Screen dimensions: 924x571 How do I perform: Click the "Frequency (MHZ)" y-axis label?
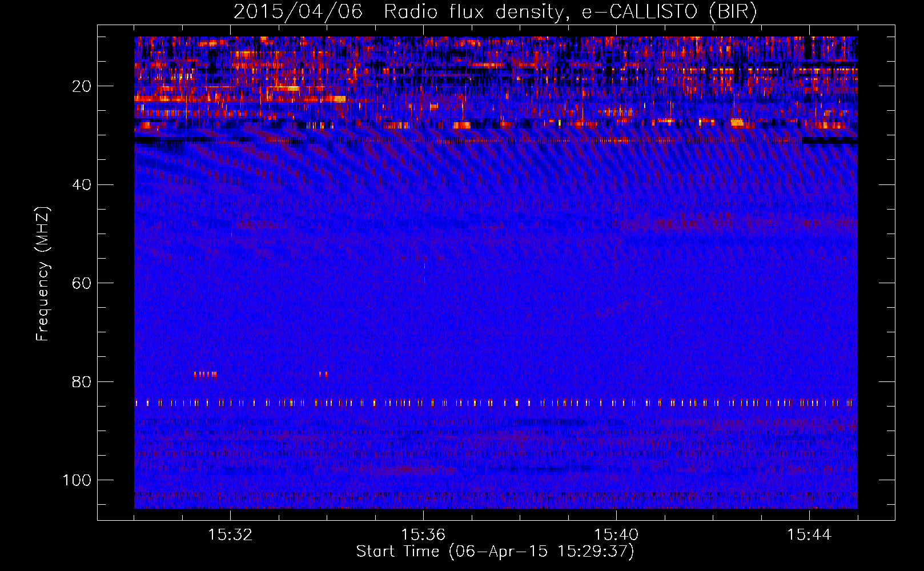coord(43,274)
